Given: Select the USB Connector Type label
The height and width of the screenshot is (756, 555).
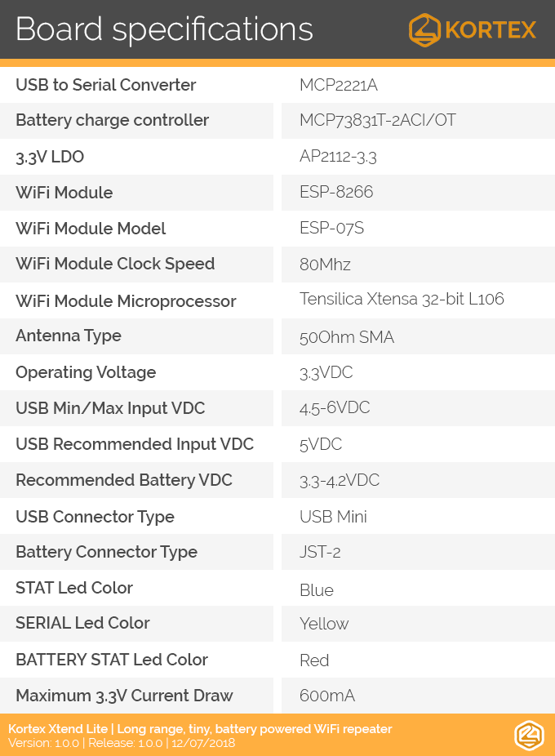Looking at the screenshot, I should click(x=95, y=517).
